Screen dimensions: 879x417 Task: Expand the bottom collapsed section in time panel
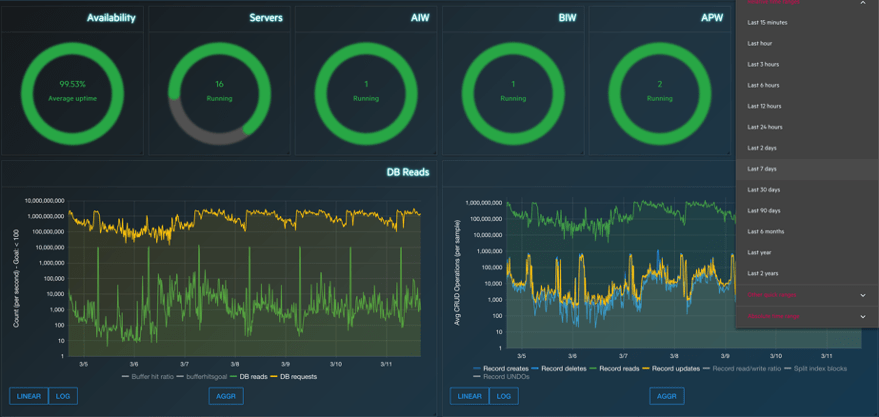(x=863, y=316)
